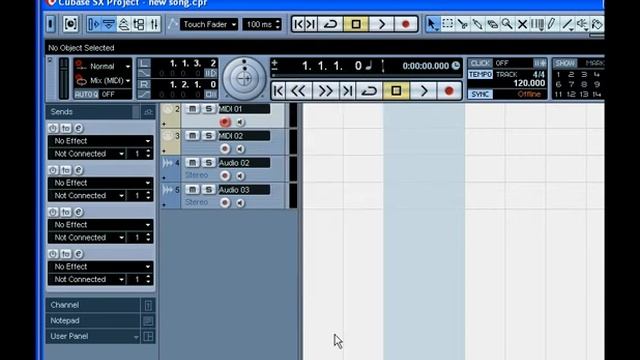Mute the MIDI 01 track

click(x=192, y=109)
